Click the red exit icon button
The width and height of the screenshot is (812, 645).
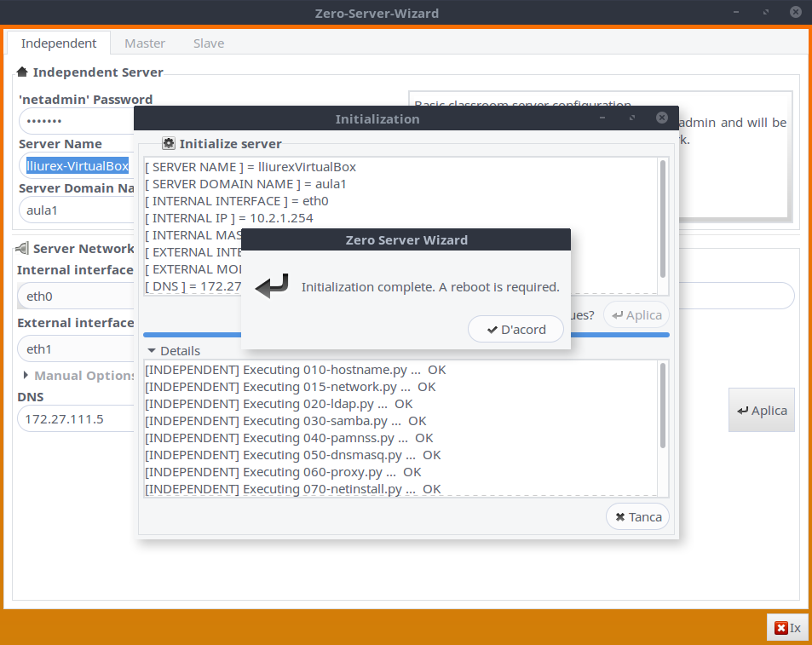(787, 628)
